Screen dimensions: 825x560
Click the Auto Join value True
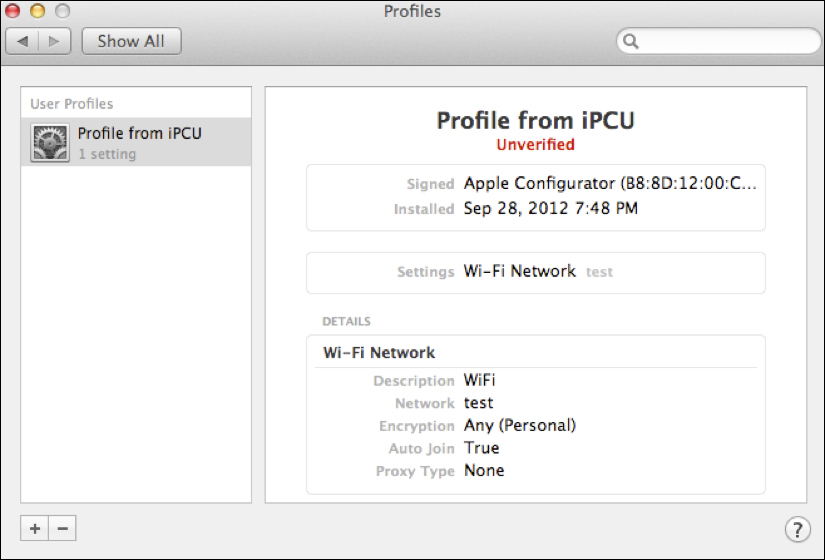coord(481,448)
